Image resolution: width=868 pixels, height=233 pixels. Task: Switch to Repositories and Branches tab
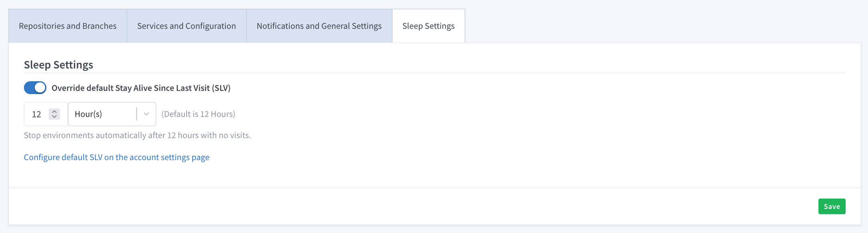(x=68, y=26)
